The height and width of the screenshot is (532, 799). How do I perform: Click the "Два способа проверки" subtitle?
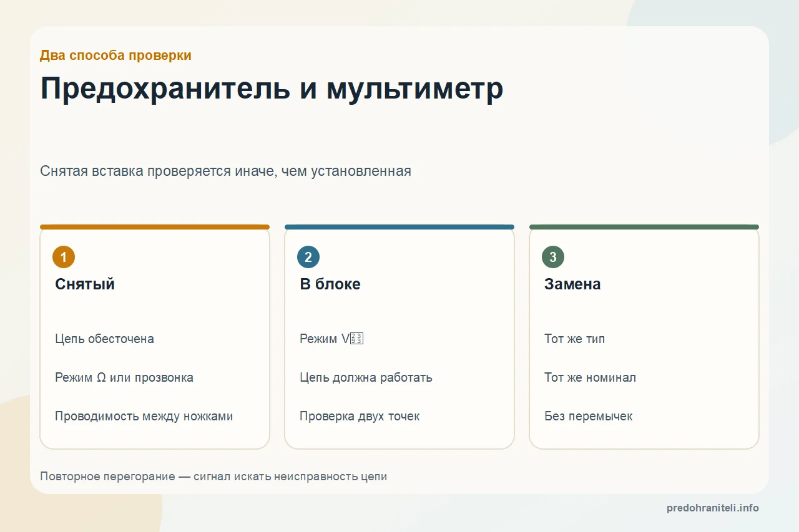point(115,56)
